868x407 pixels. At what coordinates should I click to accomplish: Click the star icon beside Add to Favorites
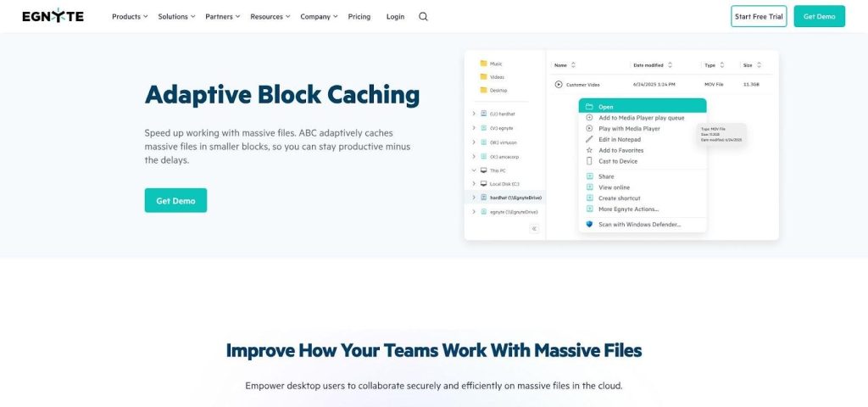point(589,150)
